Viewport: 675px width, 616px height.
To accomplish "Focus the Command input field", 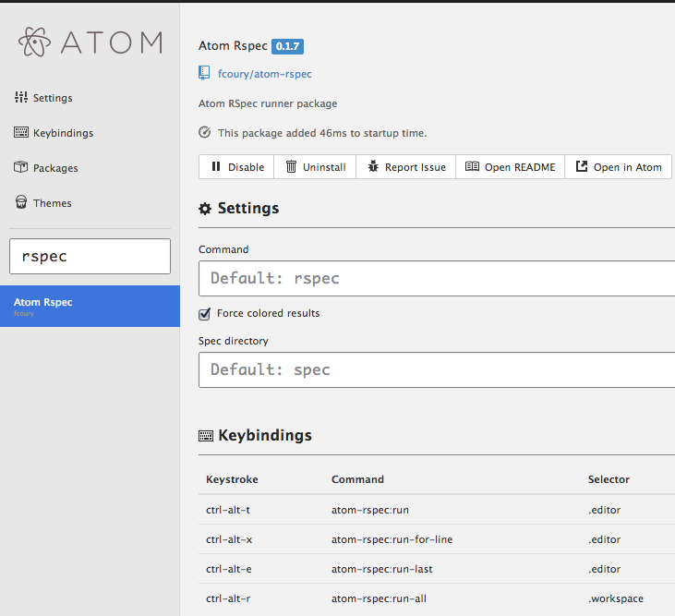I will coord(437,278).
